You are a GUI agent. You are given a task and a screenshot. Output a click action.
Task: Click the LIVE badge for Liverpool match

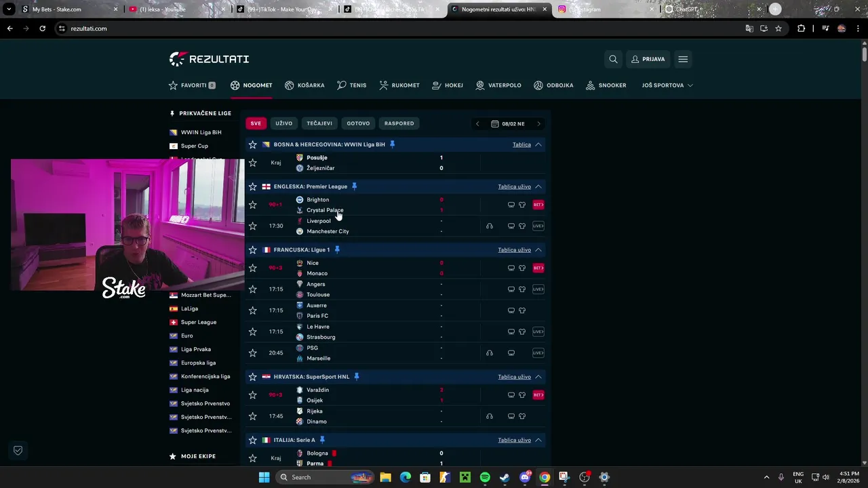pyautogui.click(x=538, y=226)
